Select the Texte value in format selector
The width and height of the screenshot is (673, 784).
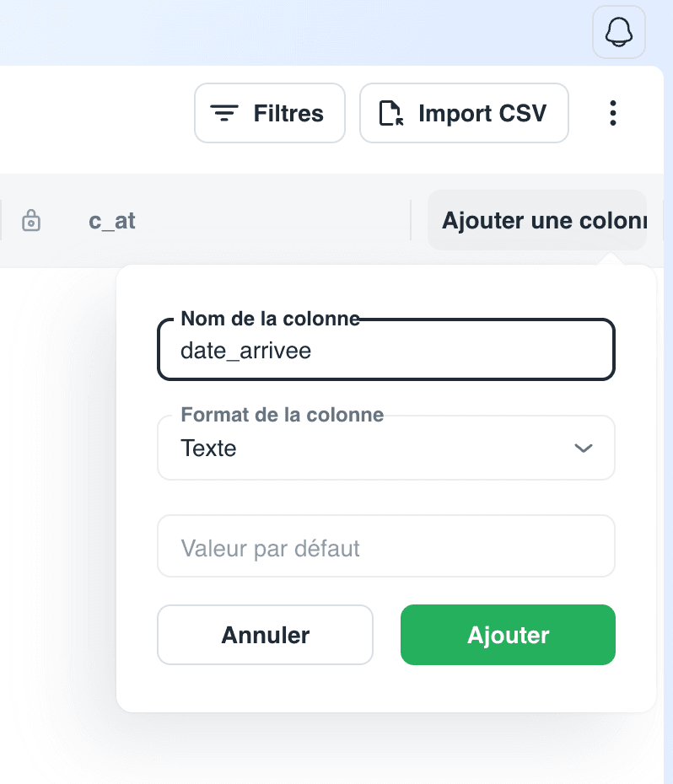(x=208, y=448)
